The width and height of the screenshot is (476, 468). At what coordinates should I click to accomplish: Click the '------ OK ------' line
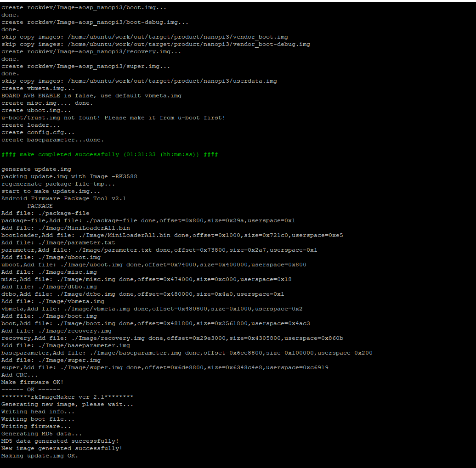click(30, 389)
